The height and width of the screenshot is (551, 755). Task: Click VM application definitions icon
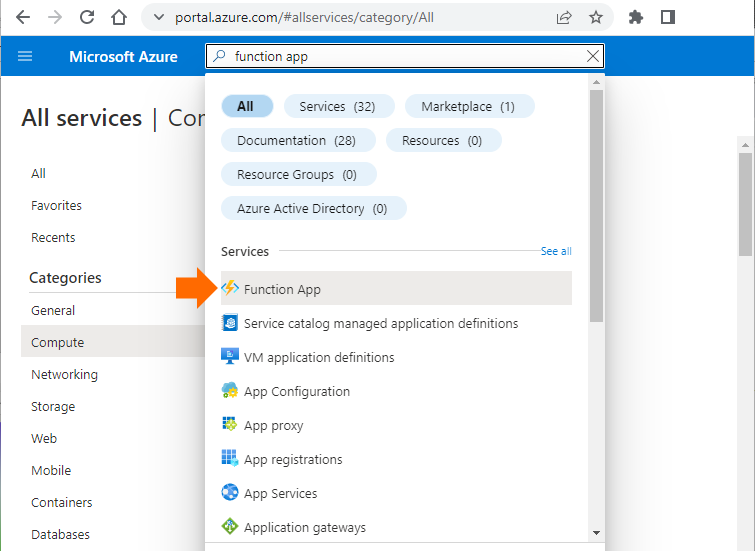[230, 356]
